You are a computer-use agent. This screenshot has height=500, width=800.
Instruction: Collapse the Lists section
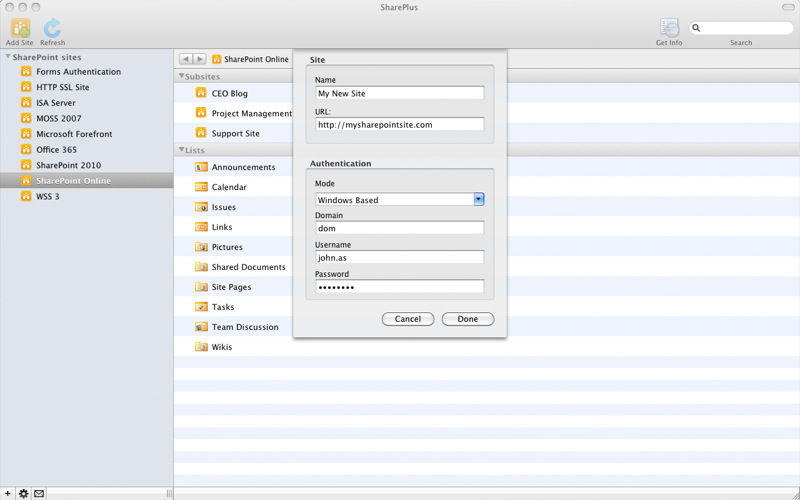pyautogui.click(x=181, y=149)
